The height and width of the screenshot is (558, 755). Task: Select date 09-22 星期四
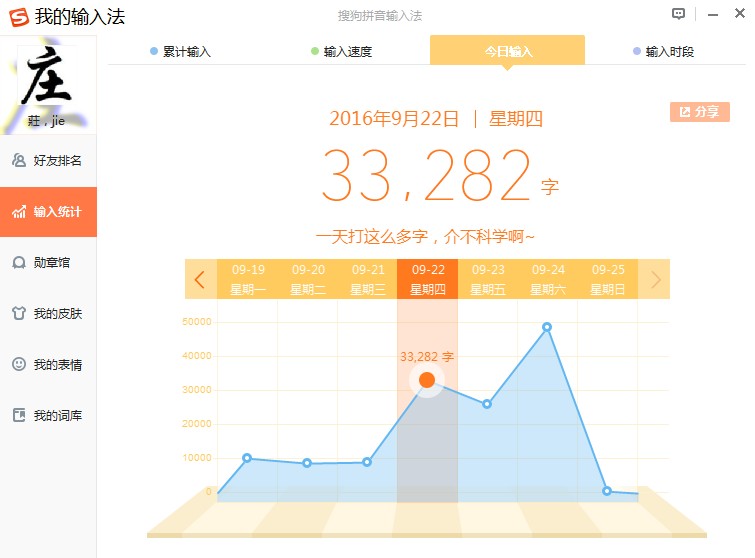428,279
